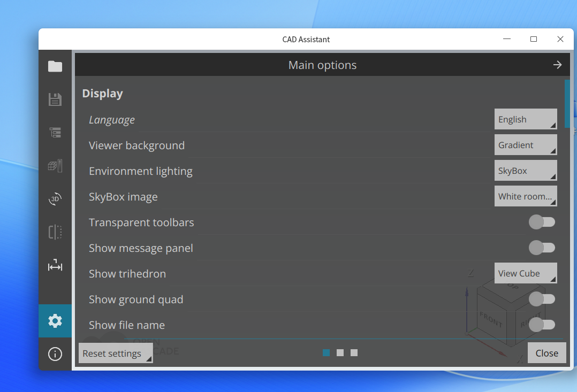Click the Show trihedron label

tap(127, 274)
